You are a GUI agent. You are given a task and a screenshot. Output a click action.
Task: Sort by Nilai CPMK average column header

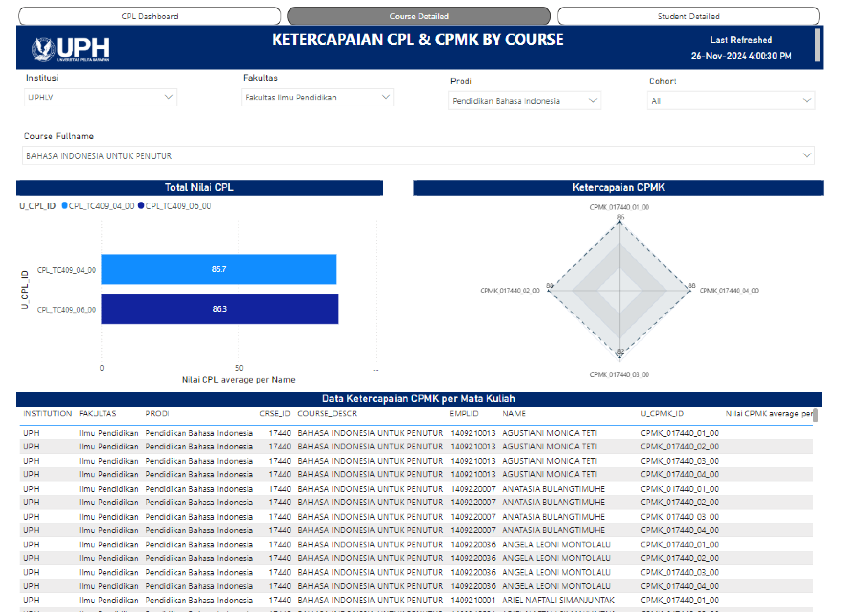pos(769,413)
